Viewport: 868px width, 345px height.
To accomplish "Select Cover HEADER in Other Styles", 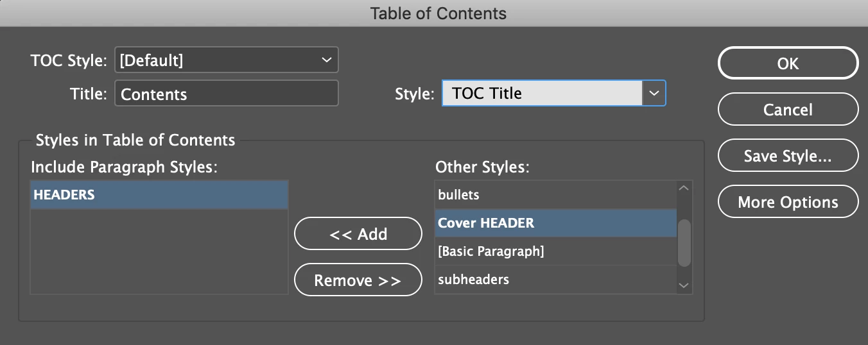I will 555,223.
